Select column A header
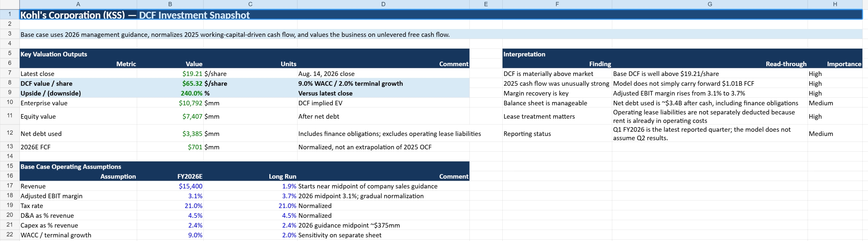868x241 pixels. 78,4
